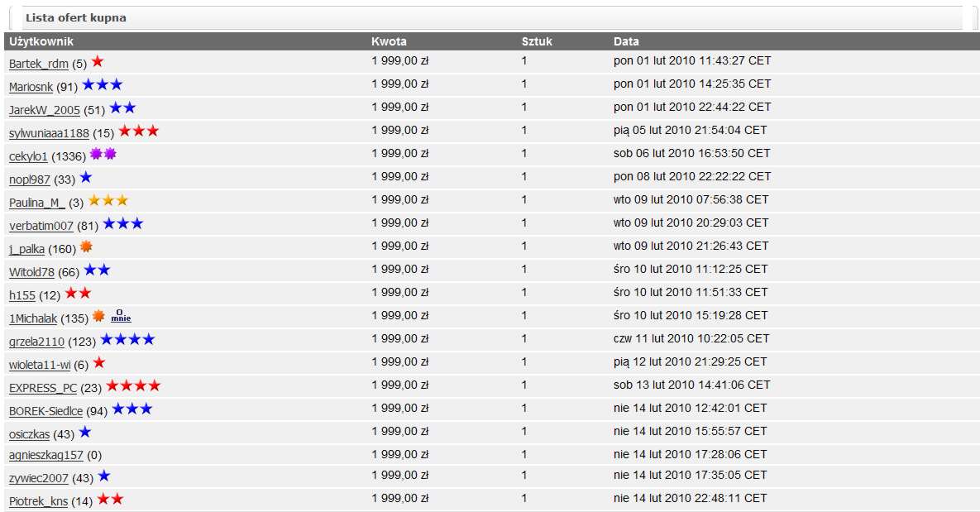980x512 pixels.
Task: Open verbatim007 user link
Action: tap(41, 226)
